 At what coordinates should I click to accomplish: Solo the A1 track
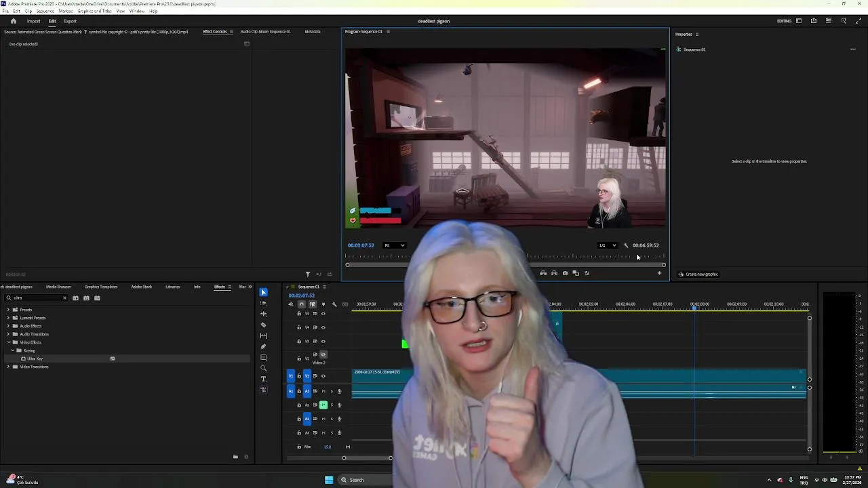coord(331,391)
